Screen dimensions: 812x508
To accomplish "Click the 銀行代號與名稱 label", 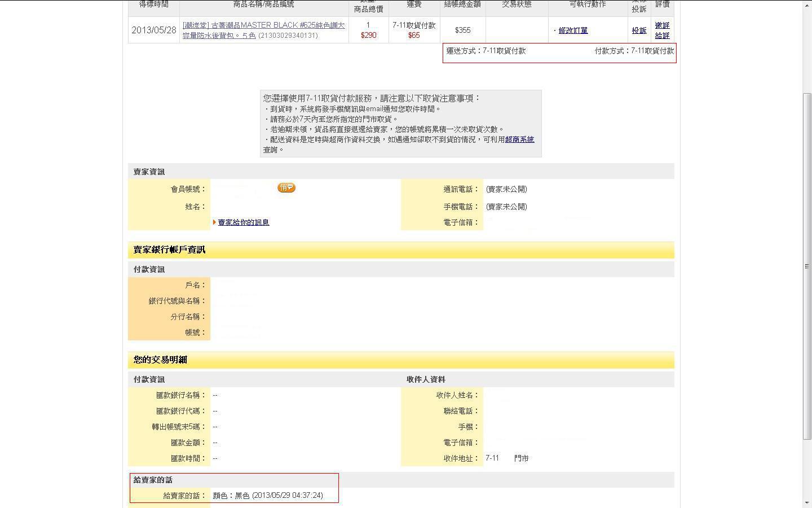I will 178,301.
